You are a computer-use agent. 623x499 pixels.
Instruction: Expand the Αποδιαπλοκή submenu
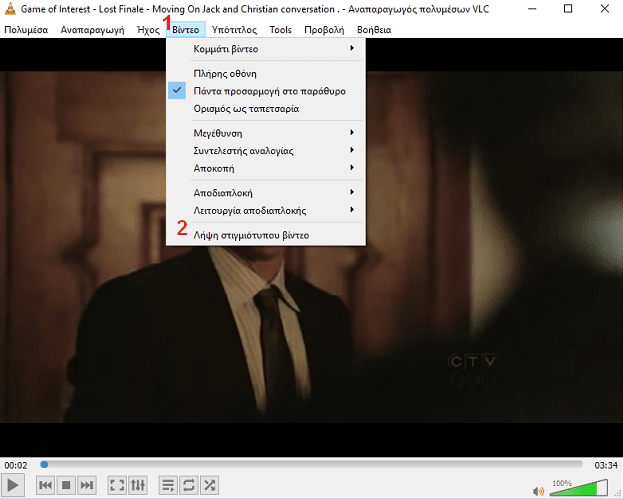[x=266, y=193]
